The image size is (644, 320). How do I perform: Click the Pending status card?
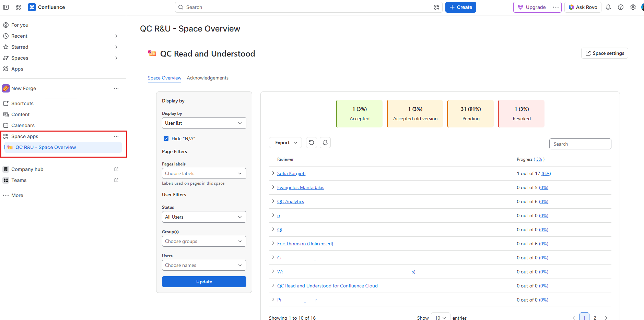(x=470, y=114)
